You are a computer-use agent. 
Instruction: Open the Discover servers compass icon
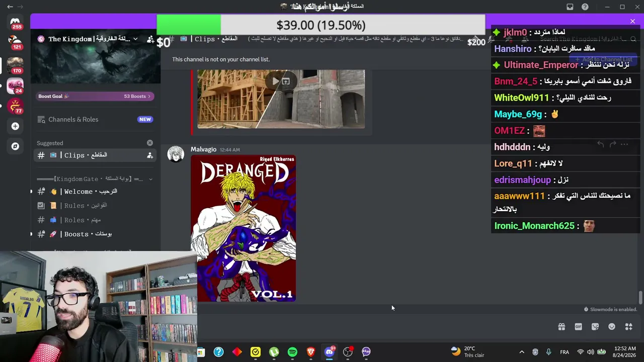click(x=15, y=146)
